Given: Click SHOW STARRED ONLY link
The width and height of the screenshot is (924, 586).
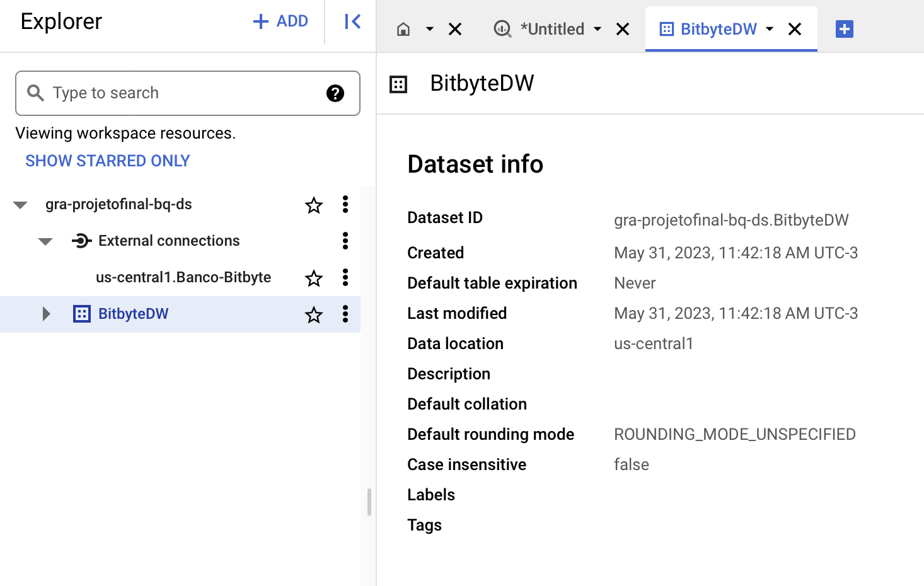Looking at the screenshot, I should tap(108, 161).
